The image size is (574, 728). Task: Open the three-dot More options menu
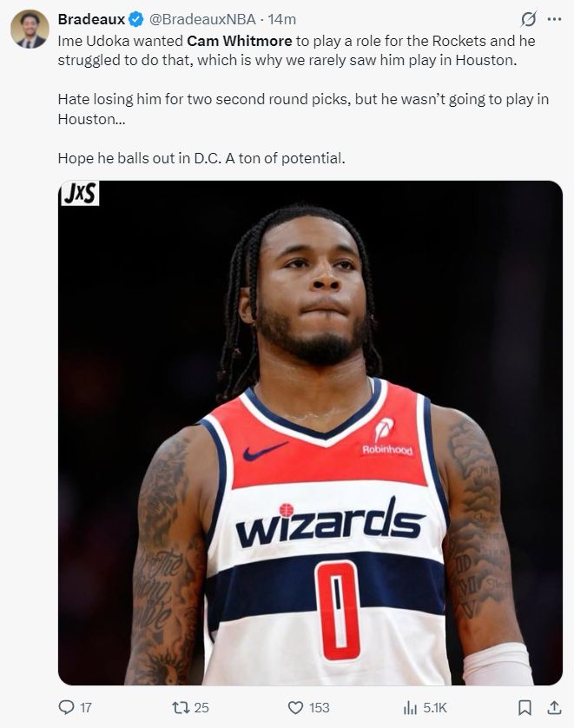click(x=555, y=19)
